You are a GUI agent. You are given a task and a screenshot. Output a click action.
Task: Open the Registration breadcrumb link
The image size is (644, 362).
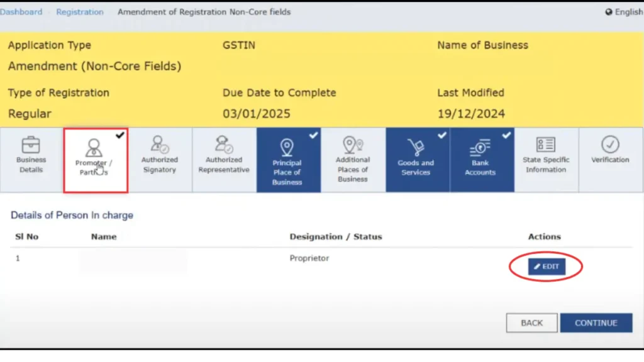pyautogui.click(x=80, y=12)
